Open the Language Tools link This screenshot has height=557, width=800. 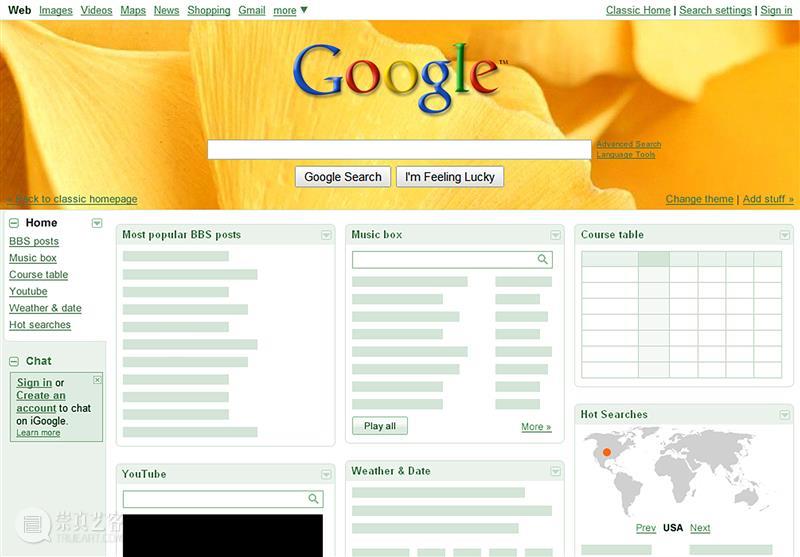tap(626, 155)
